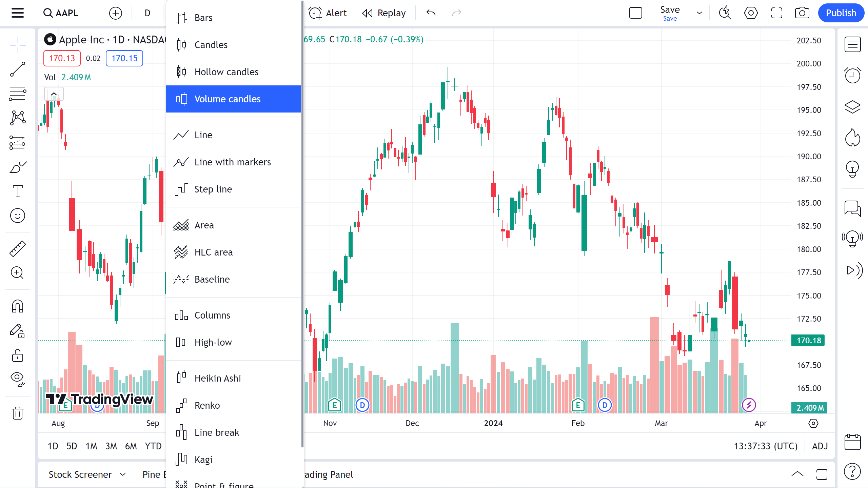
Task: Expand the Save dropdown arrow
Action: (x=699, y=13)
